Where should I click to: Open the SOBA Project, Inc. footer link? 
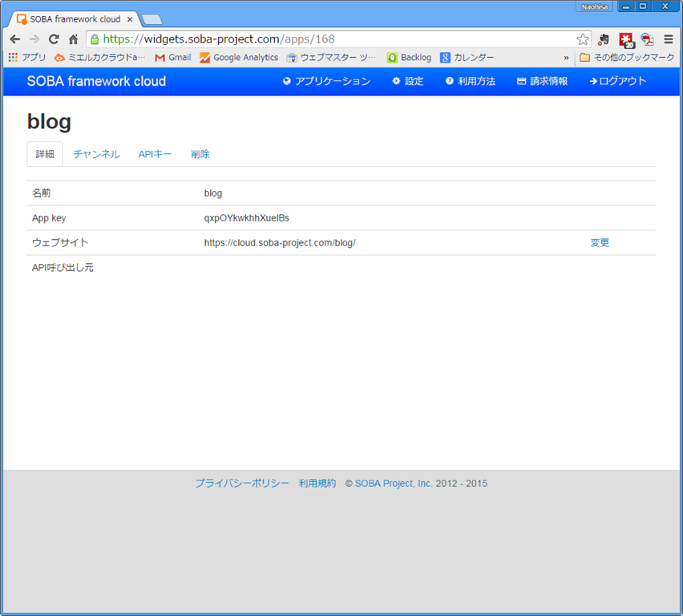click(394, 484)
